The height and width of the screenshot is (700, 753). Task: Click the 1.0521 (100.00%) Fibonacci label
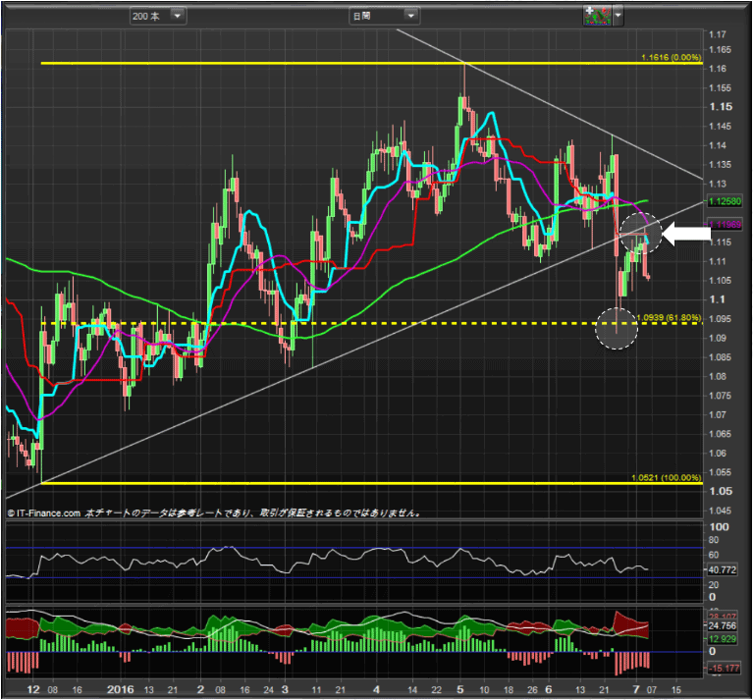click(x=667, y=478)
